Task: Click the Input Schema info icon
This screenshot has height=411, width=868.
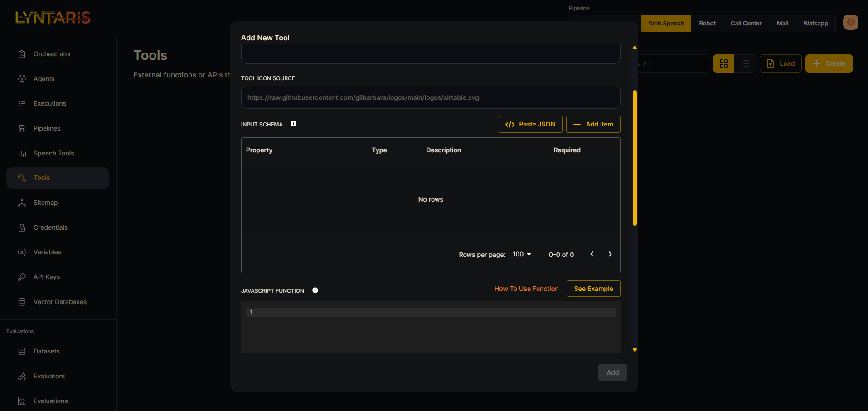Action: (x=293, y=124)
